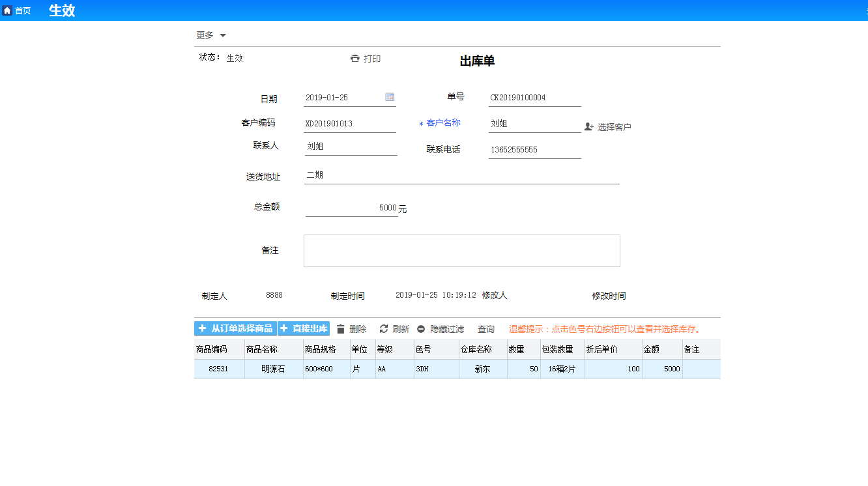868x486 pixels.
Task: Click the 刷新 toolbar label
Action: (x=401, y=330)
